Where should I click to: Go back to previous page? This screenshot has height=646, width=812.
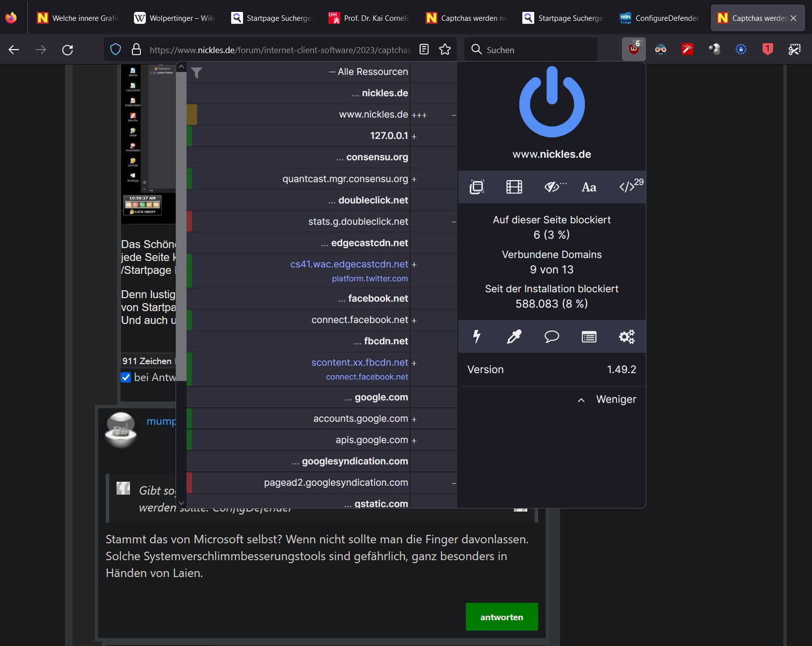pos(14,50)
